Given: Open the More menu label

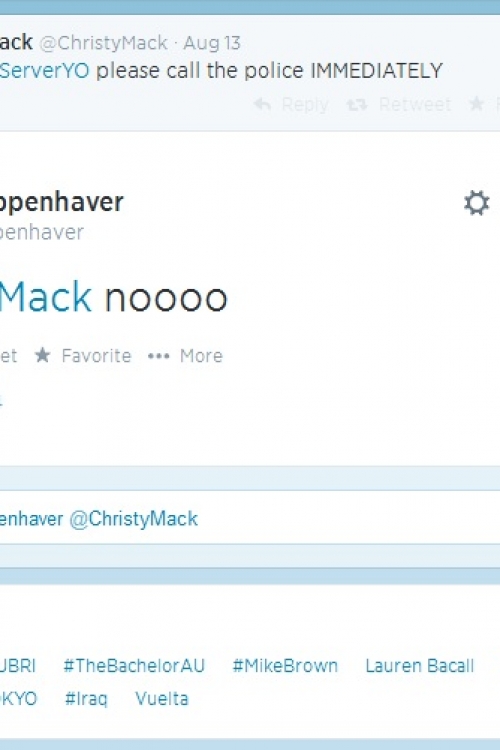Looking at the screenshot, I should (201, 356).
